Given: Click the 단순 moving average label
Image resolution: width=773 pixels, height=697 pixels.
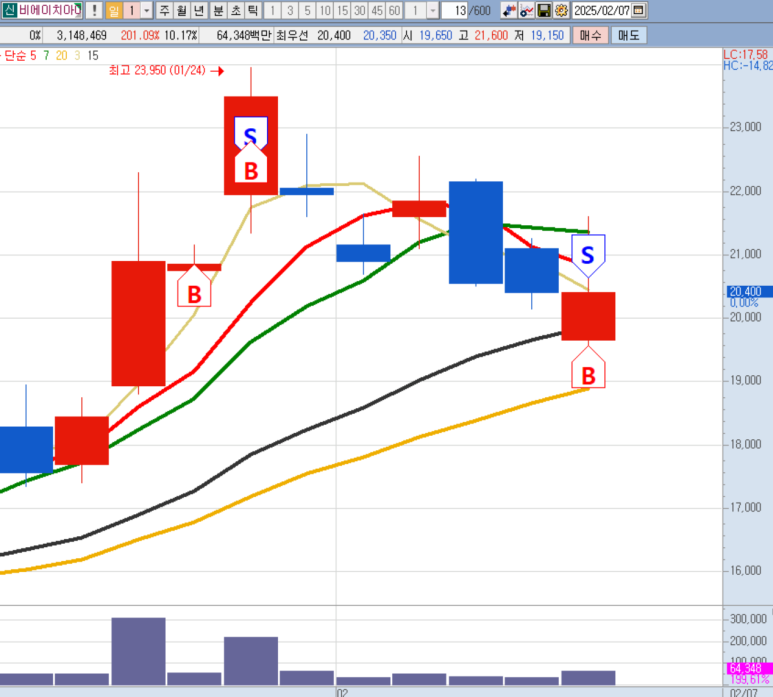Looking at the screenshot, I should 15,56.
